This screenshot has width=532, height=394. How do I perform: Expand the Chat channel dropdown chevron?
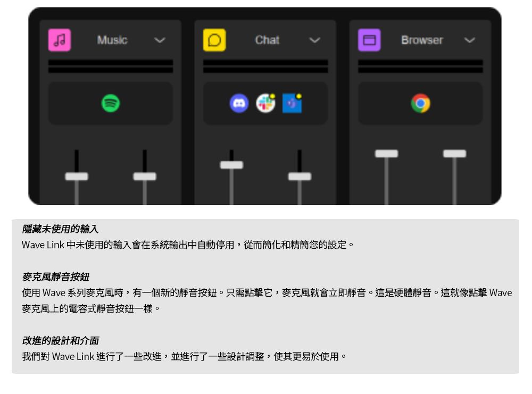pos(314,40)
